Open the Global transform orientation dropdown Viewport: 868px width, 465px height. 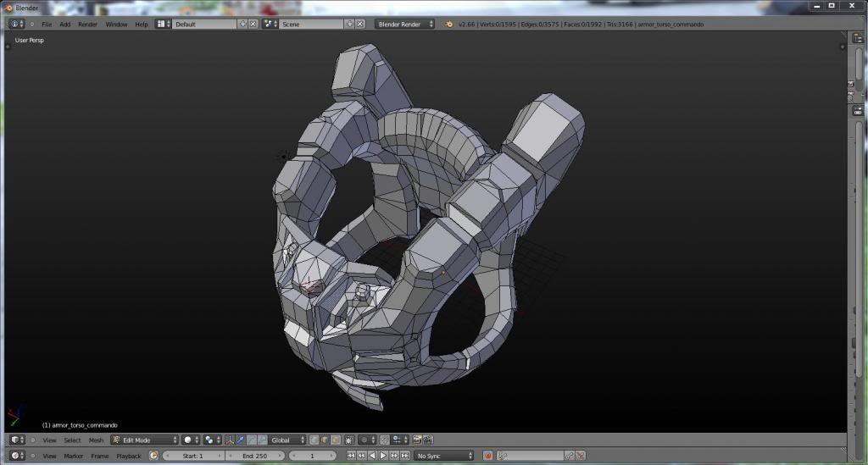(287, 440)
